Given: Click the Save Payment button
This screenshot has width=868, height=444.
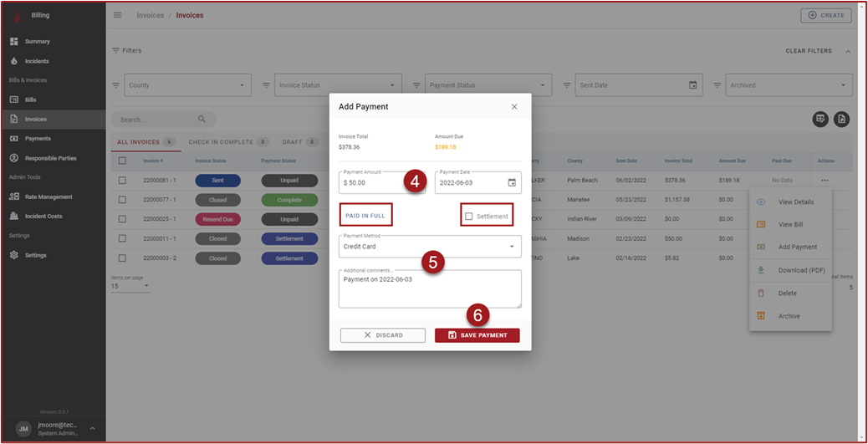Looking at the screenshot, I should click(x=477, y=335).
